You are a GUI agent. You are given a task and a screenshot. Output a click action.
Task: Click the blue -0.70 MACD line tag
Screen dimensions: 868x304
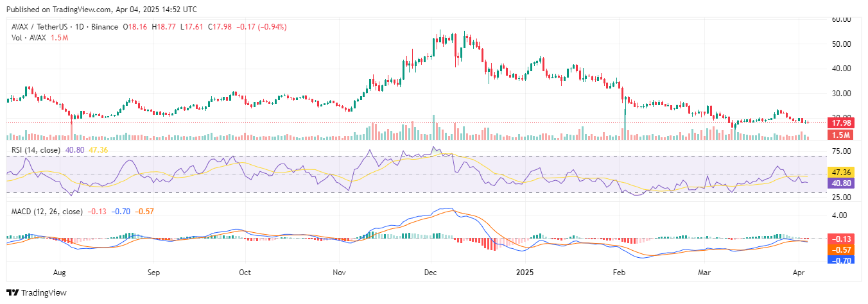pyautogui.click(x=841, y=260)
